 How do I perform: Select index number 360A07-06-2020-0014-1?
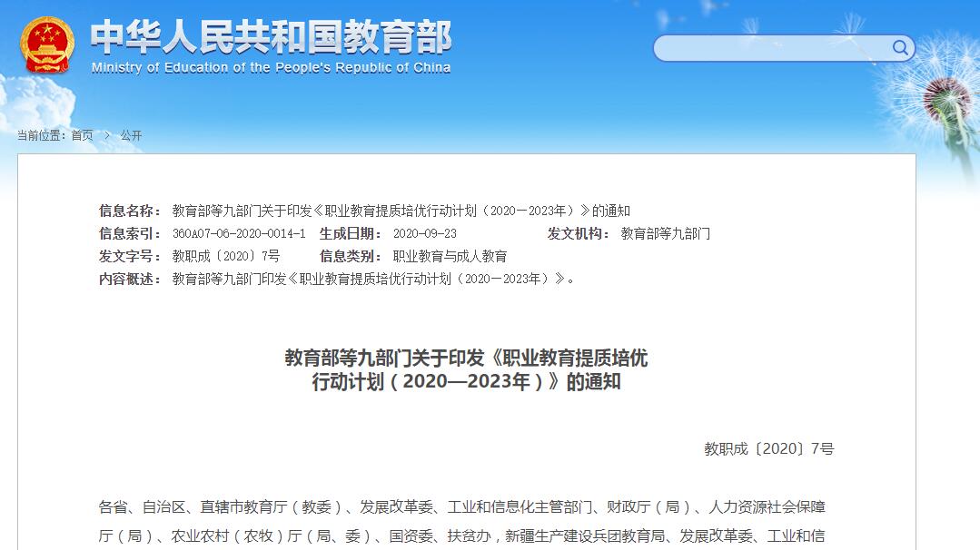coord(238,233)
